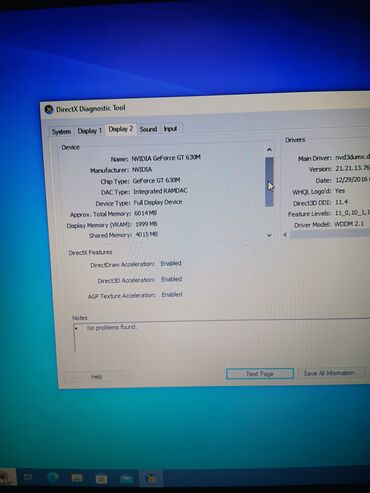The width and height of the screenshot is (370, 493).
Task: Click the Direct3D DDI value '11.4'
Action: point(341,202)
